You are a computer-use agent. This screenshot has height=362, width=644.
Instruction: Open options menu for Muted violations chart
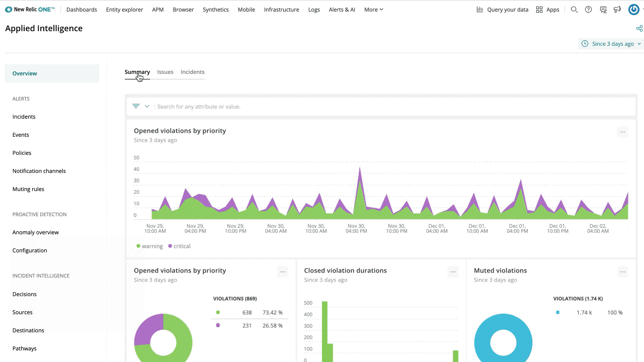pyautogui.click(x=622, y=272)
